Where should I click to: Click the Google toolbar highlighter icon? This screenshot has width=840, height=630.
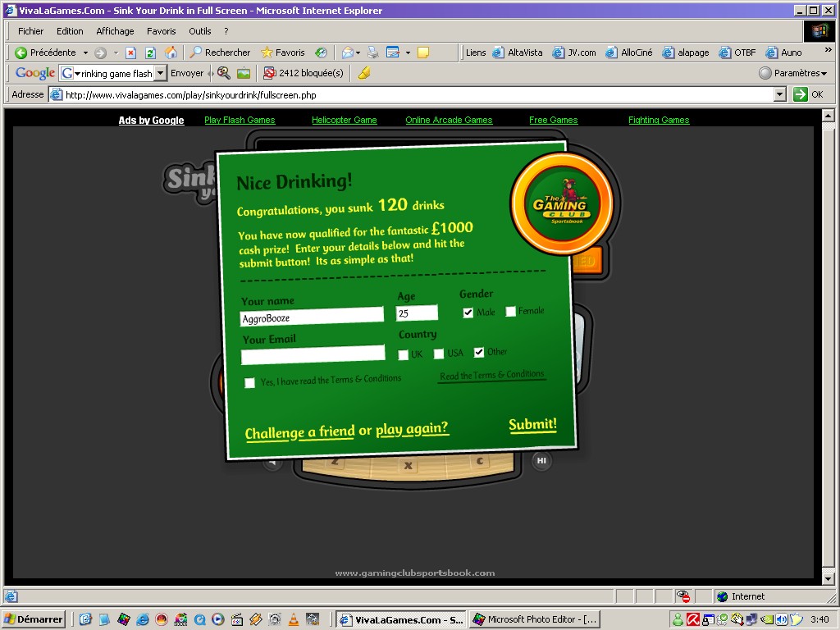(364, 73)
